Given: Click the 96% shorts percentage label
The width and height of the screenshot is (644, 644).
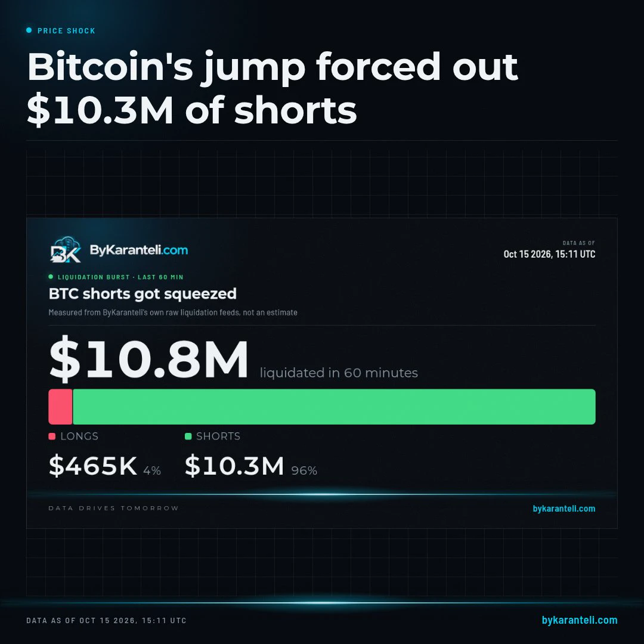Looking at the screenshot, I should coord(304,470).
